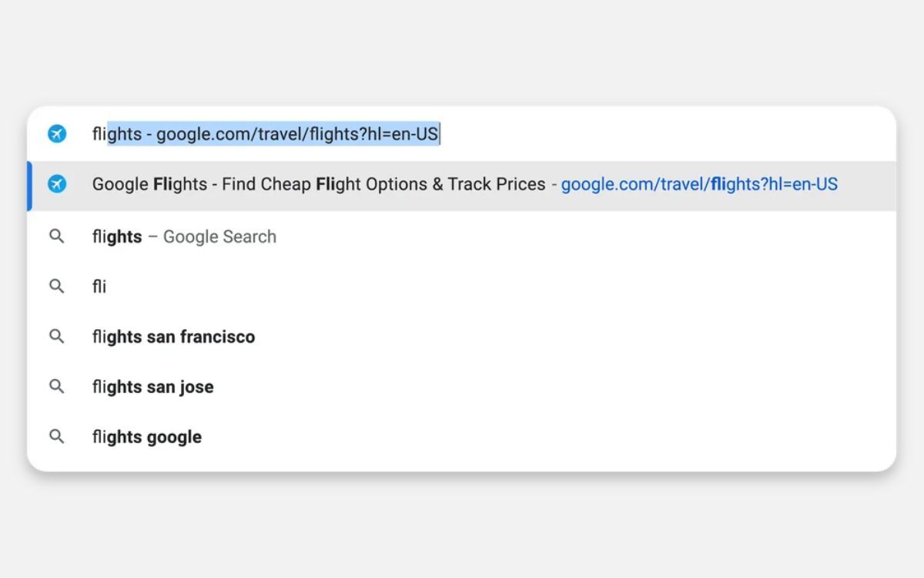
Task: Click the blue selection bar on the top suggestion
Action: pyautogui.click(x=30, y=184)
